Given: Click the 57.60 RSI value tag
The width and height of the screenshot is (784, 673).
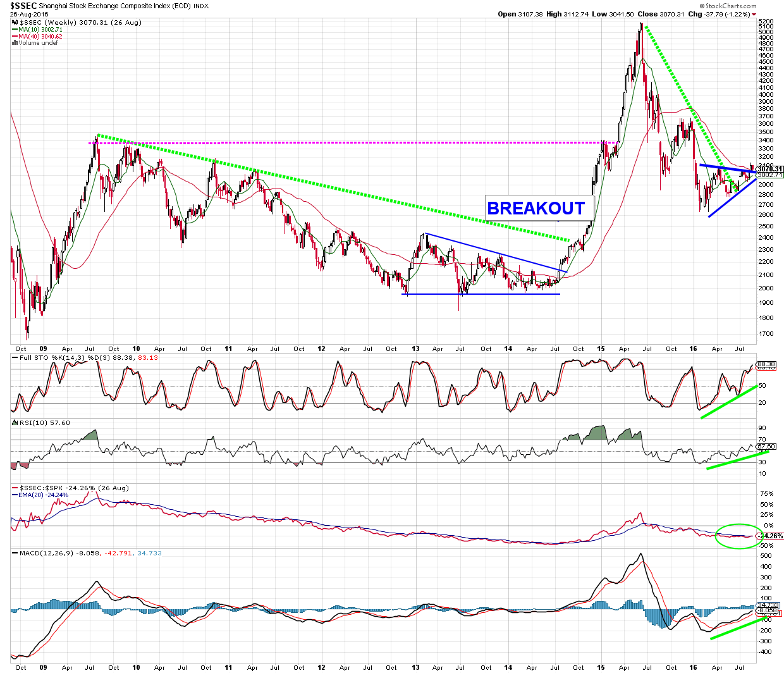Looking at the screenshot, I should (x=766, y=447).
